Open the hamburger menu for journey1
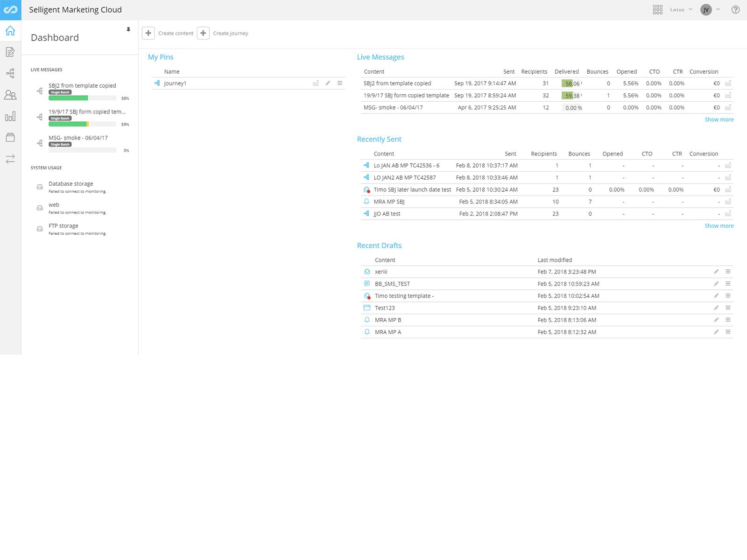The height and width of the screenshot is (560, 747). coord(340,83)
